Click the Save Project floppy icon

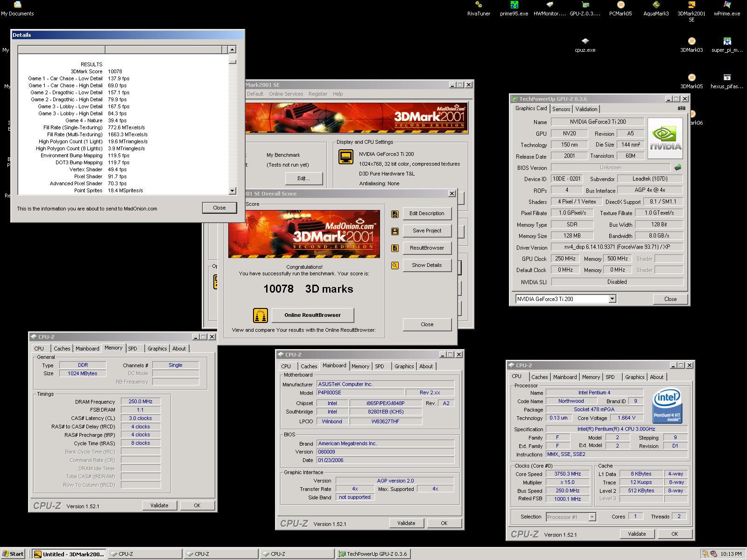pos(395,231)
